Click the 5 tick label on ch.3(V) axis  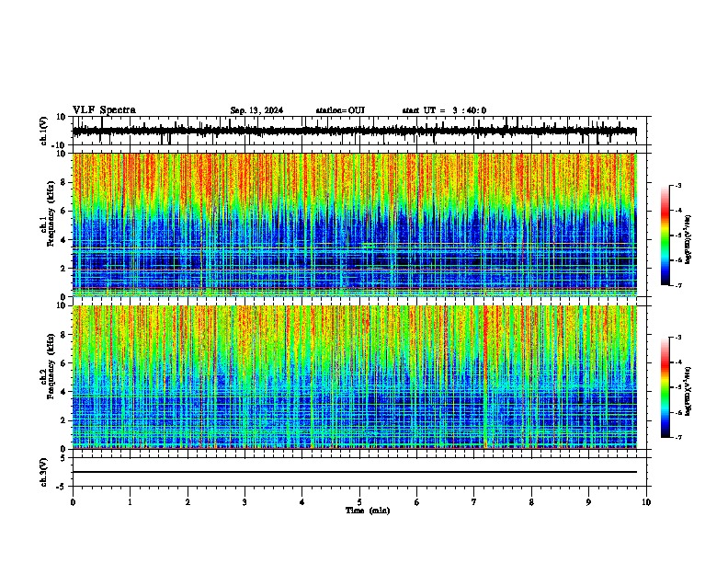[64, 457]
